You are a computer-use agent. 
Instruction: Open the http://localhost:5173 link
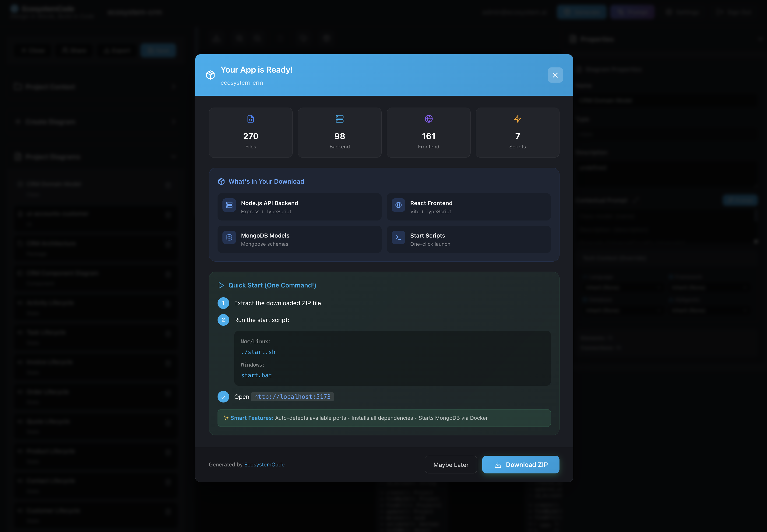(292, 397)
